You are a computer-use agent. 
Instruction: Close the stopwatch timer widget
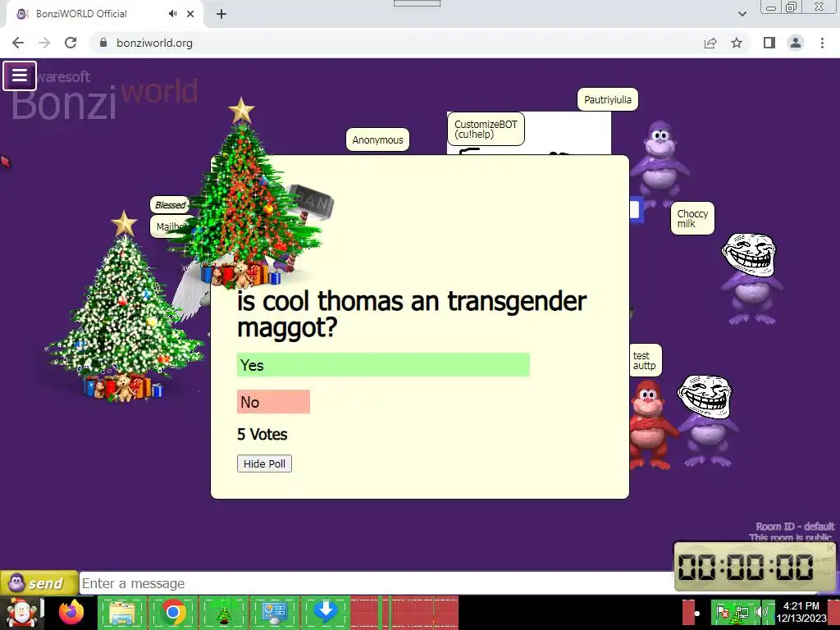[x=830, y=548]
